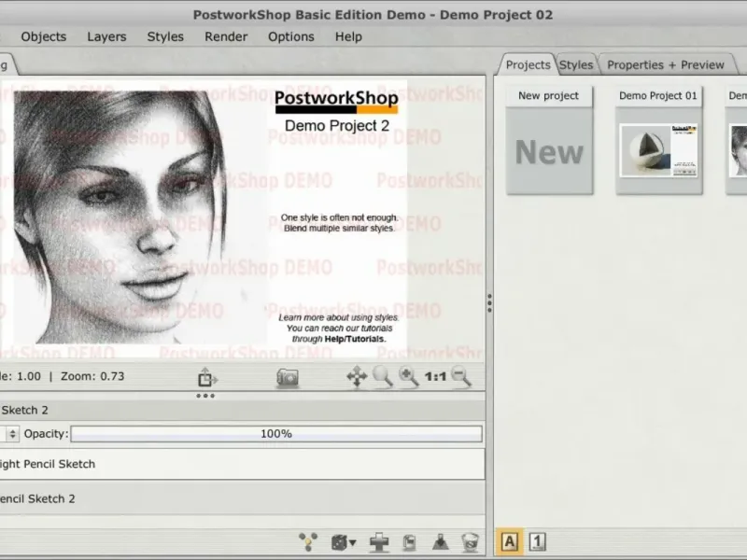Screen dimensions: 747x560
Task: Open the Layers menu
Action: [106, 36]
